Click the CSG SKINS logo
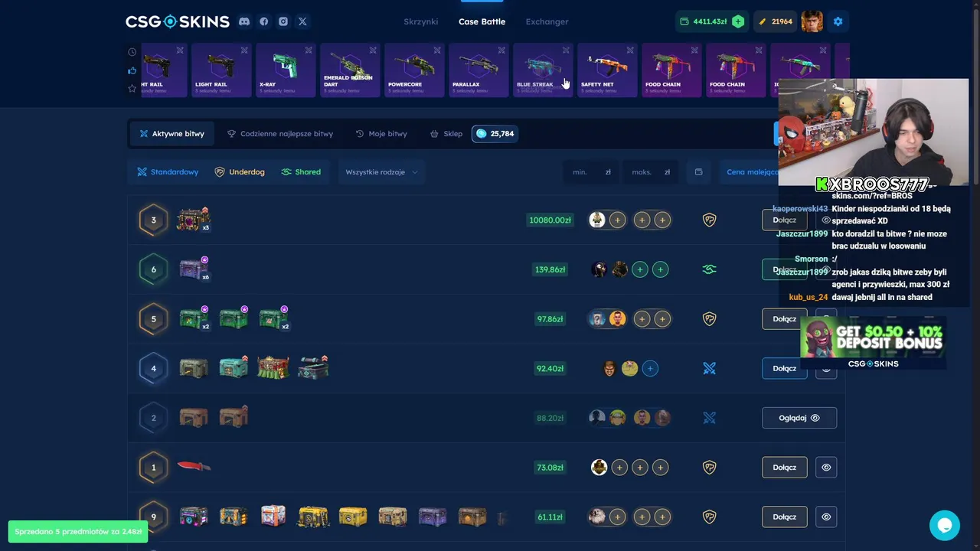The image size is (980, 551). pyautogui.click(x=178, y=21)
